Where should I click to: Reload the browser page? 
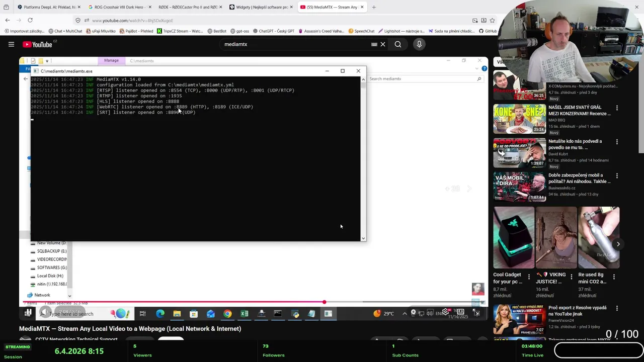click(x=30, y=20)
